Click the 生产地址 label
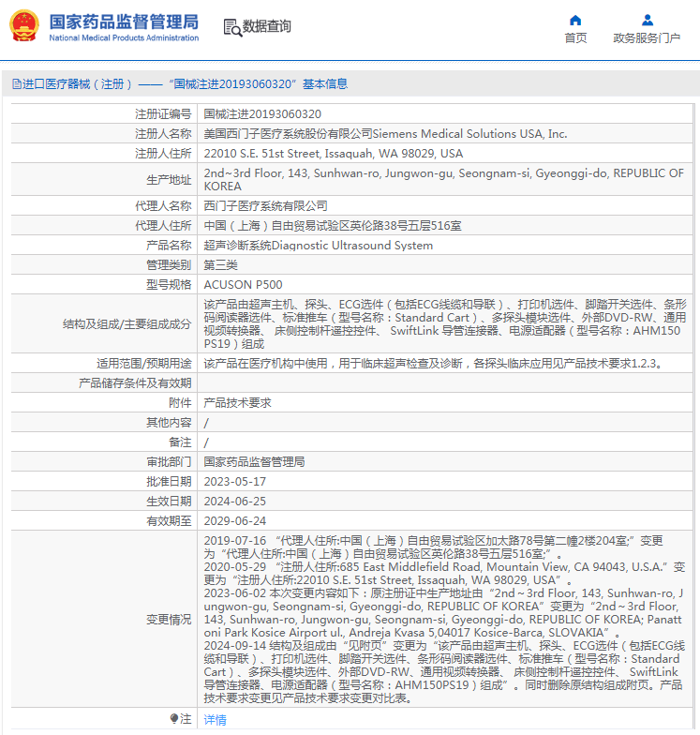 tap(169, 180)
